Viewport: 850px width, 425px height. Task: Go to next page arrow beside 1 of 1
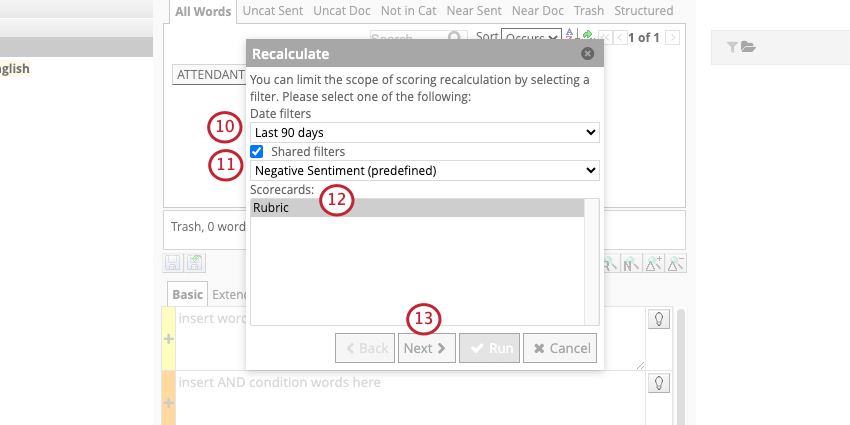pos(673,37)
